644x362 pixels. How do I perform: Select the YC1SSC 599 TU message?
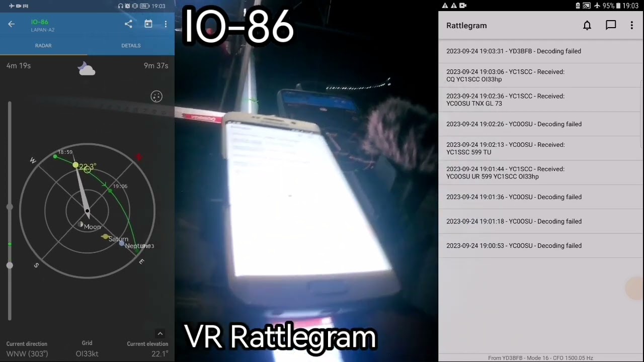541,148
